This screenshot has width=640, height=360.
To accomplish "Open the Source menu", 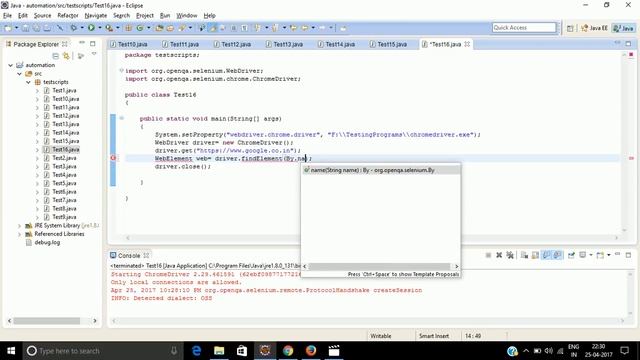I will tap(42, 16).
